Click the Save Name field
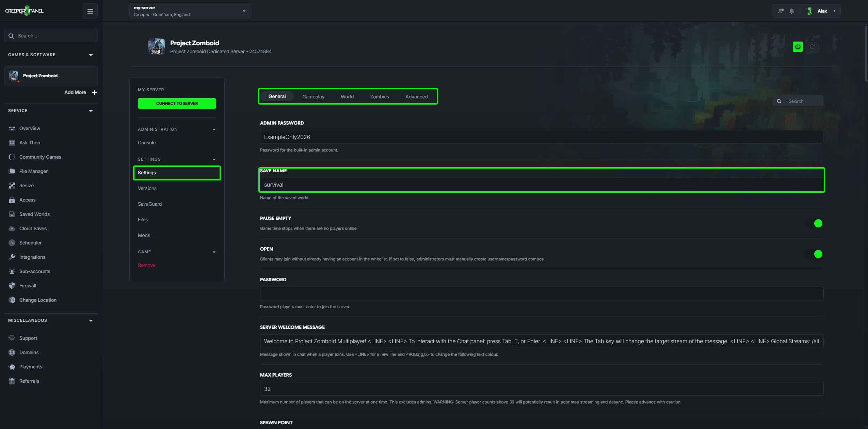 click(x=542, y=185)
